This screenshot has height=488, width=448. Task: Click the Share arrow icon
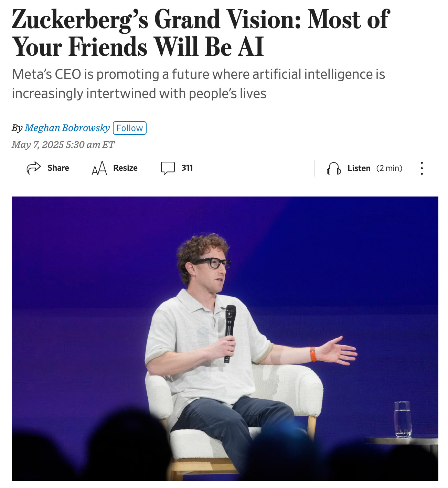coord(34,168)
